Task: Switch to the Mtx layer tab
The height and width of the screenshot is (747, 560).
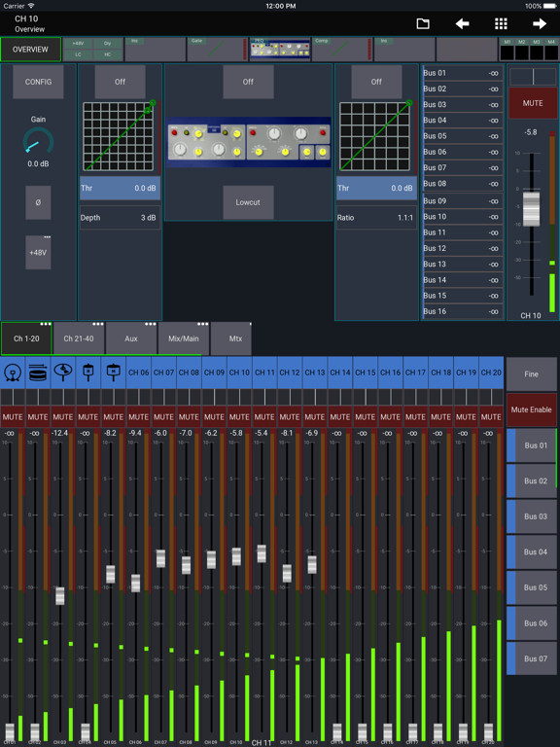Action: point(231,338)
